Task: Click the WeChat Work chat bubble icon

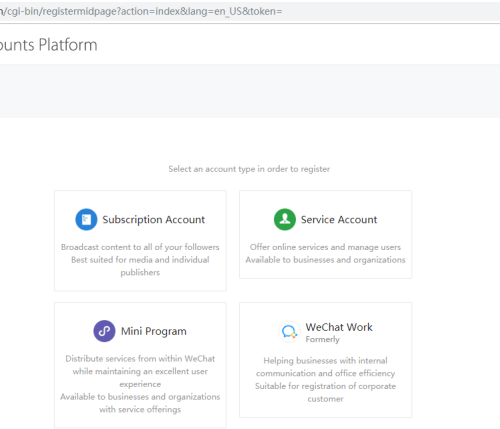Action: tap(289, 332)
